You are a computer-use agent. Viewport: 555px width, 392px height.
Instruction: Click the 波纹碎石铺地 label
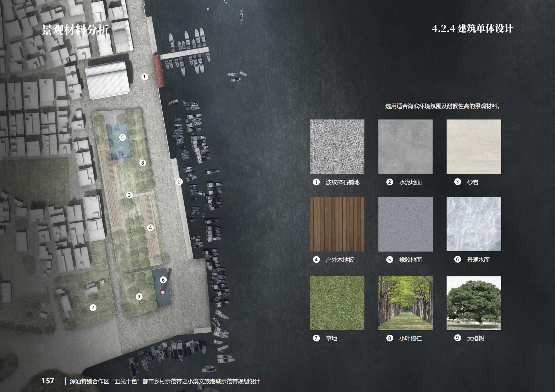click(343, 182)
